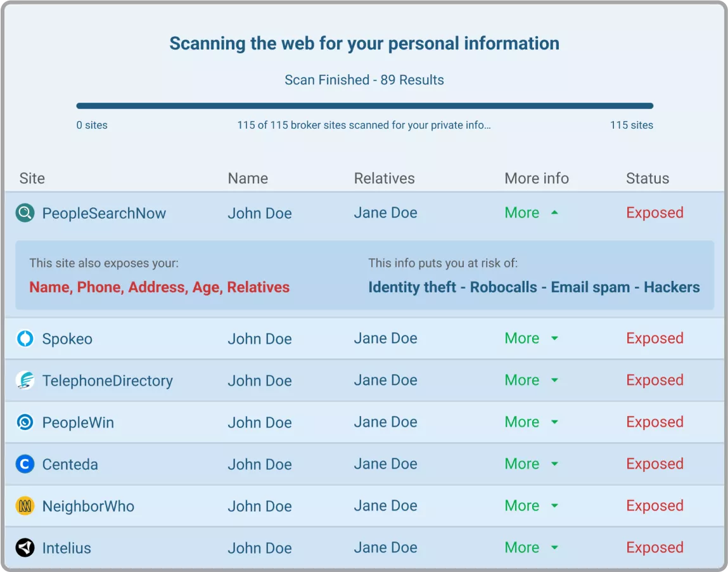Click the NeighborWho yellow icon
The image size is (728, 572).
pos(25,506)
